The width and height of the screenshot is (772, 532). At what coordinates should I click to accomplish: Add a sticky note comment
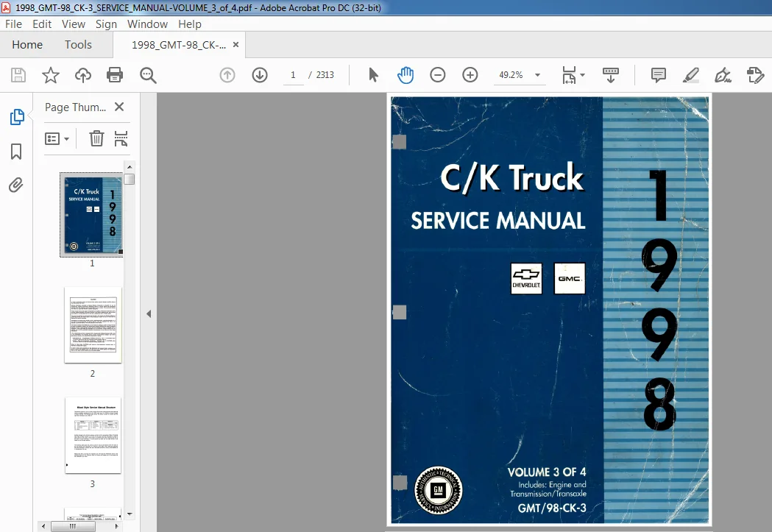658,75
